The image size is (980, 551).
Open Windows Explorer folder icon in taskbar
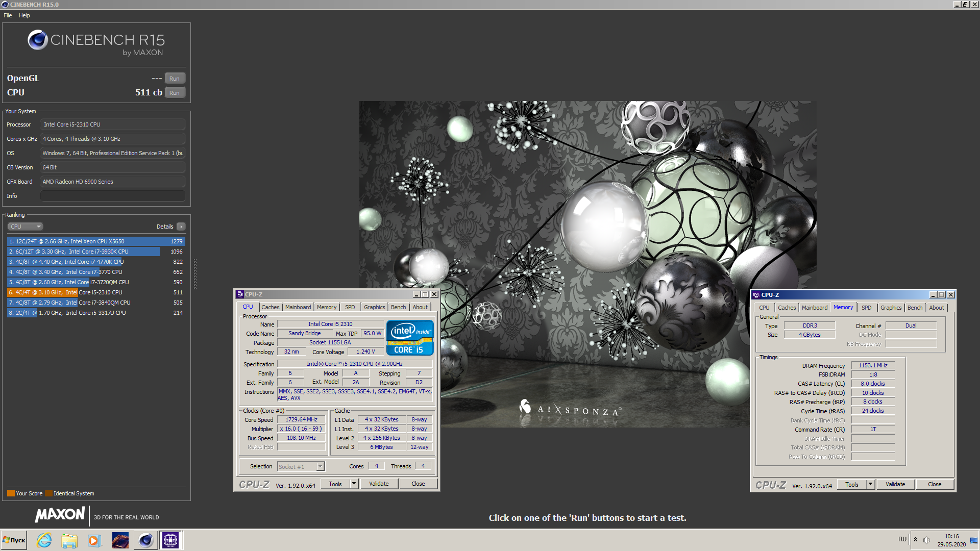click(x=69, y=540)
